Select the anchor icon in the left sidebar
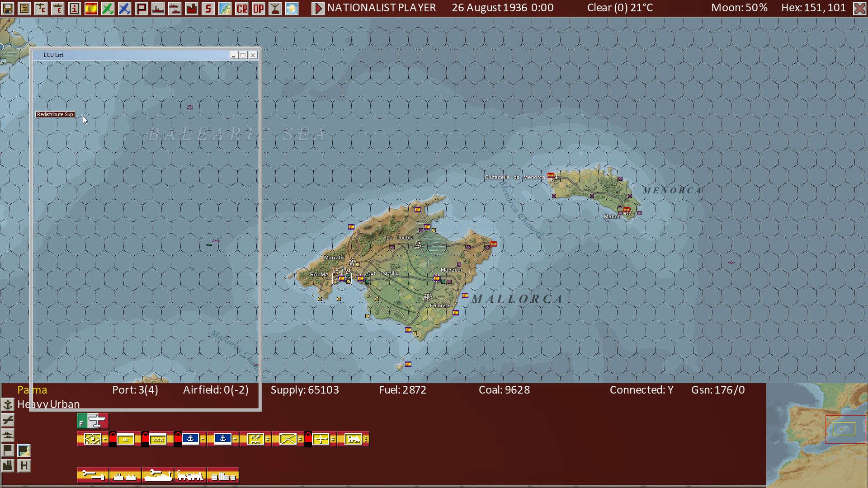This screenshot has height=488, width=868. coord(8,405)
